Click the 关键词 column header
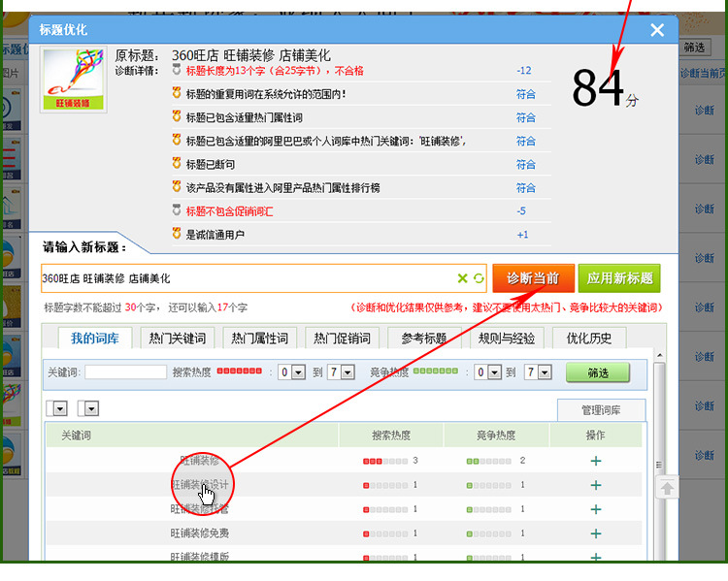Viewport: 728px width, 581px height. (x=192, y=436)
